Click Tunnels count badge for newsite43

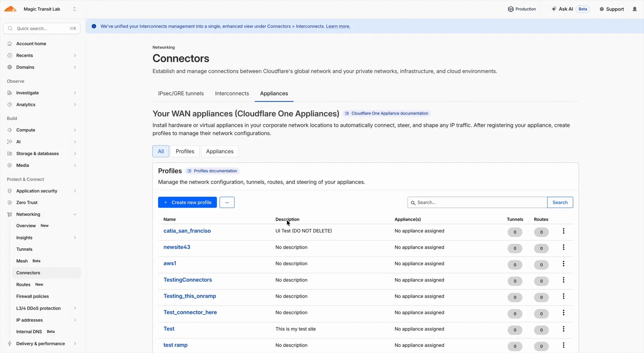(515, 248)
